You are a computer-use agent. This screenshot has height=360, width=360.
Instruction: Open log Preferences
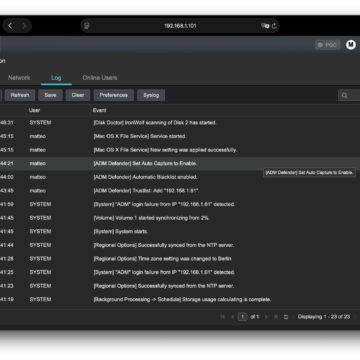[114, 95]
